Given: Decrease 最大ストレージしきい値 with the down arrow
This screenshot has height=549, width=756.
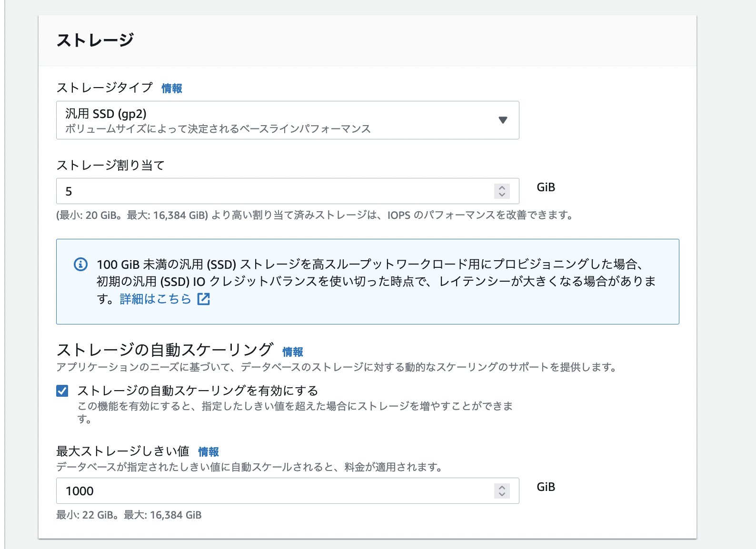Looking at the screenshot, I should pos(502,494).
